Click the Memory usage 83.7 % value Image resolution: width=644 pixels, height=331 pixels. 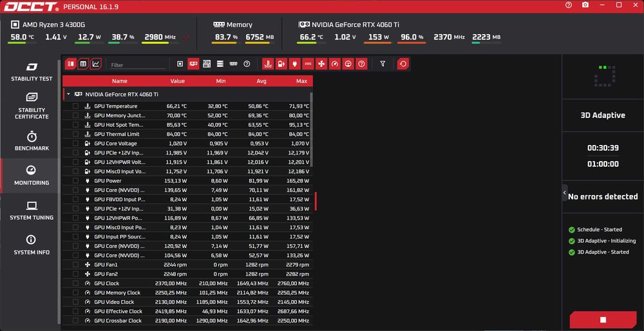[x=226, y=37]
